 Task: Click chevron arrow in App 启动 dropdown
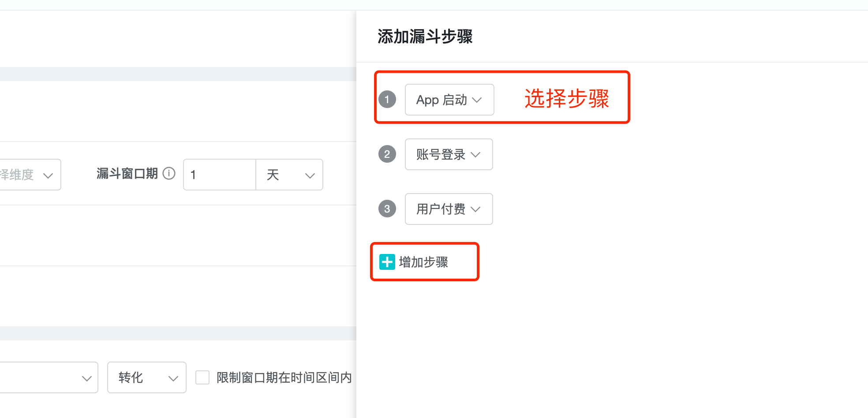477,100
